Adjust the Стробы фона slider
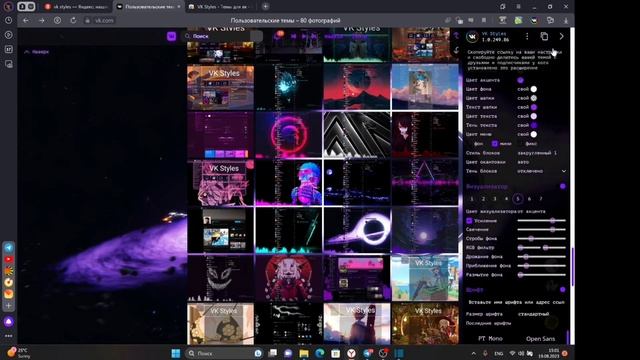This screenshot has height=360, width=640. point(541,238)
